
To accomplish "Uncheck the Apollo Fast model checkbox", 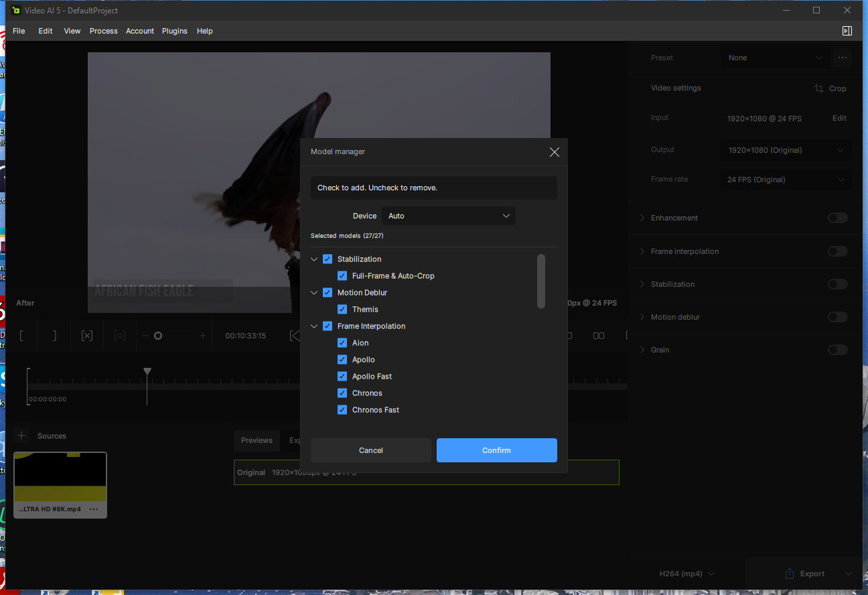I will [342, 377].
